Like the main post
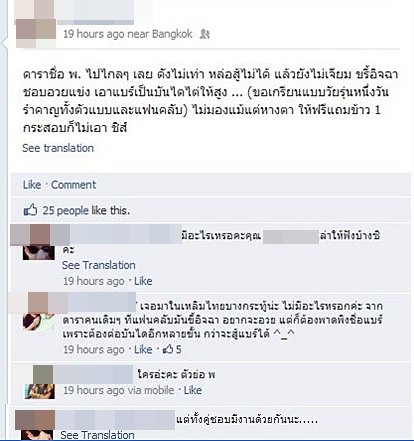Image resolution: width=414 pixels, height=441 pixels. (32, 185)
